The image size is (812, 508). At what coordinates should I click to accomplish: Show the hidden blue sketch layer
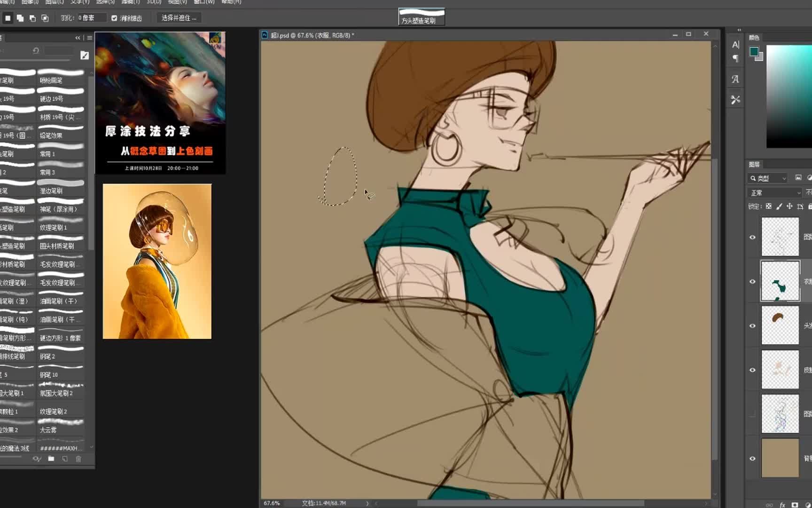[x=752, y=414]
